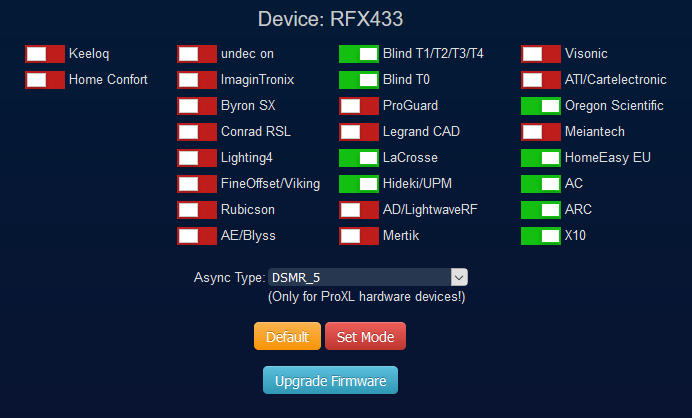Enable the AE/Blyss toggle
Image resolution: width=692 pixels, height=418 pixels.
[197, 236]
